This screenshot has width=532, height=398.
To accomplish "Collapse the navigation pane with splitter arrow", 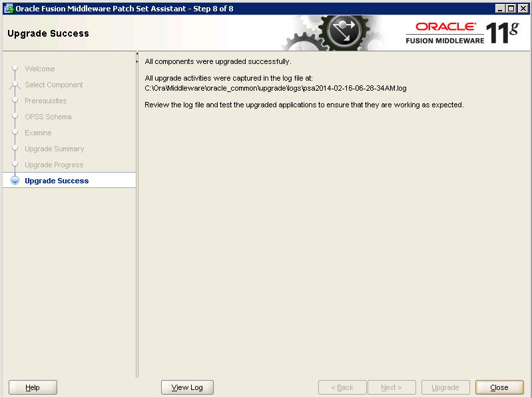I will coord(137,53).
